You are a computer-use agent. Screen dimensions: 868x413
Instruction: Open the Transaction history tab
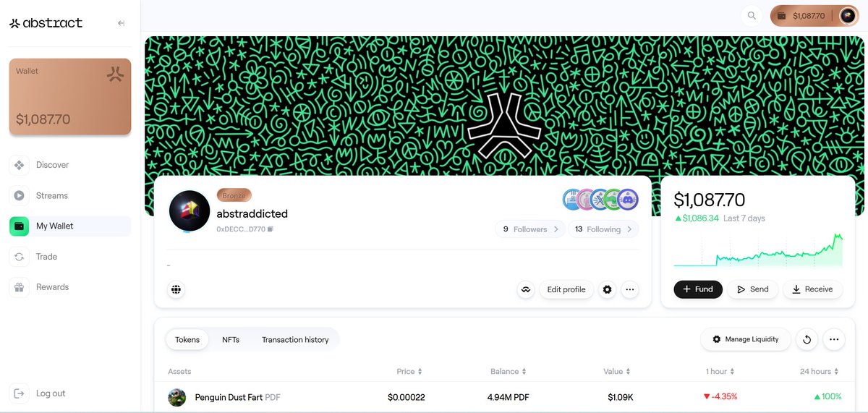[x=295, y=339]
